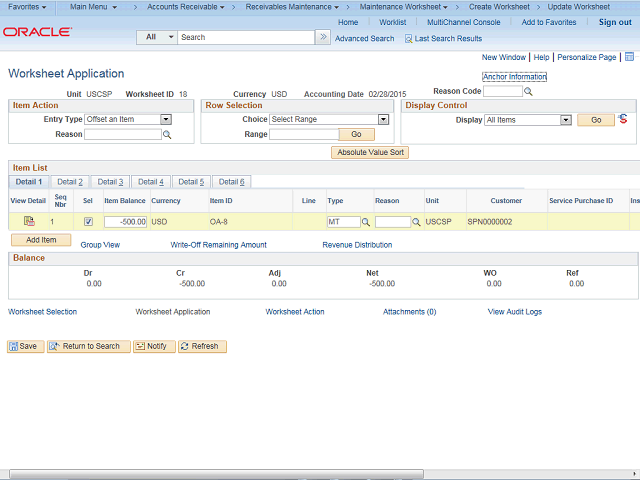Viewport: 640px width, 480px height.
Task: Click the Last Search Results icon
Action: pyautogui.click(x=408, y=38)
